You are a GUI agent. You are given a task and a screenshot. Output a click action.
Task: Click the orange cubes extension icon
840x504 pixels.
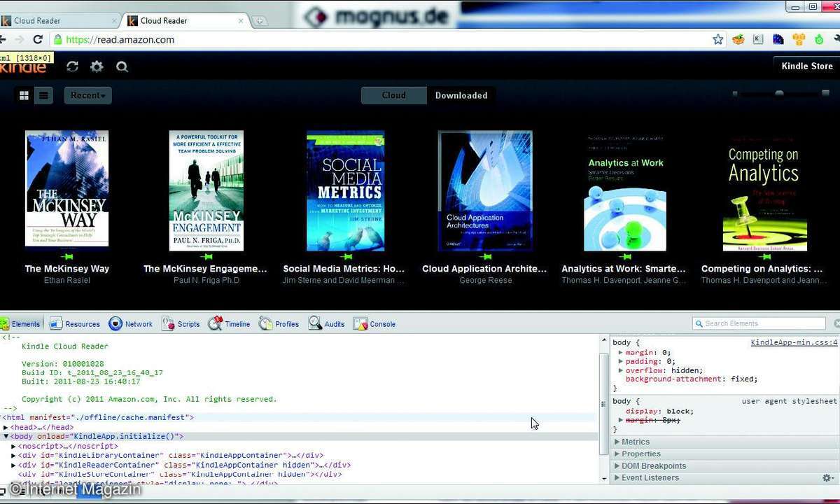(799, 40)
